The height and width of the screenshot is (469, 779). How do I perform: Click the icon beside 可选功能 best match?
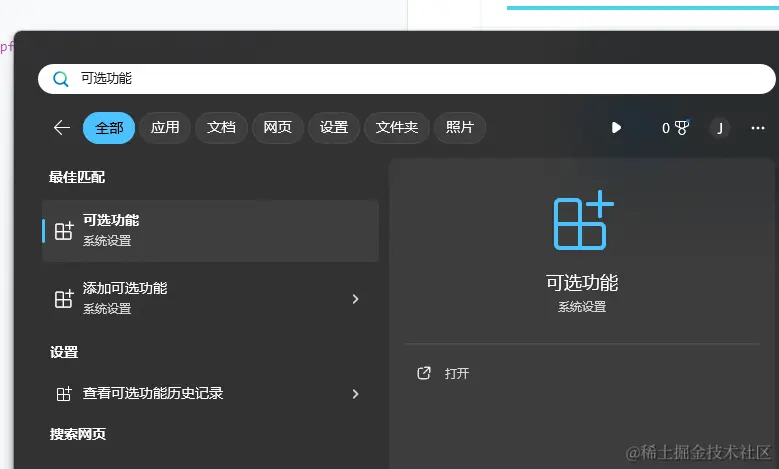pyautogui.click(x=64, y=231)
